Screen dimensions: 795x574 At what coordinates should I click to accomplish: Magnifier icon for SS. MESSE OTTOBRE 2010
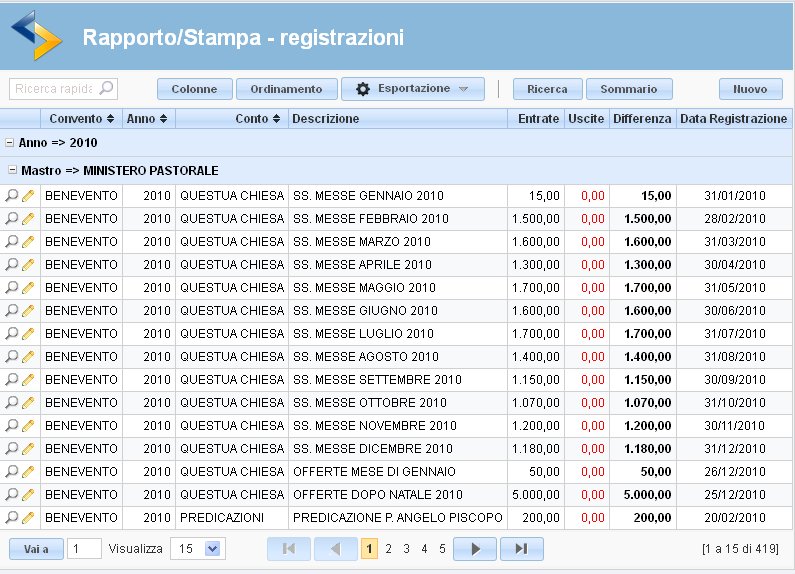tap(11, 402)
